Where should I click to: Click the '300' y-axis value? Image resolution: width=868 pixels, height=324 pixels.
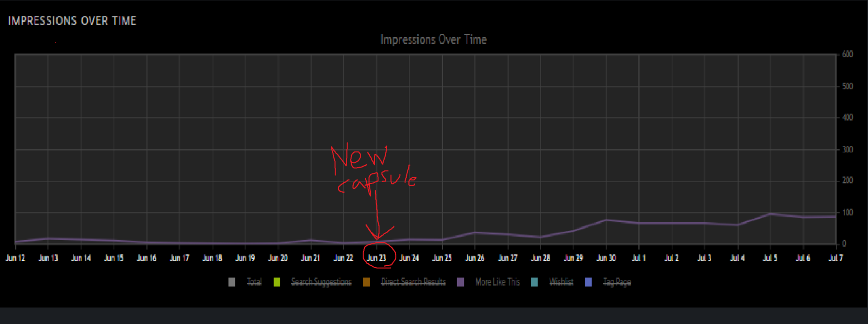point(848,149)
